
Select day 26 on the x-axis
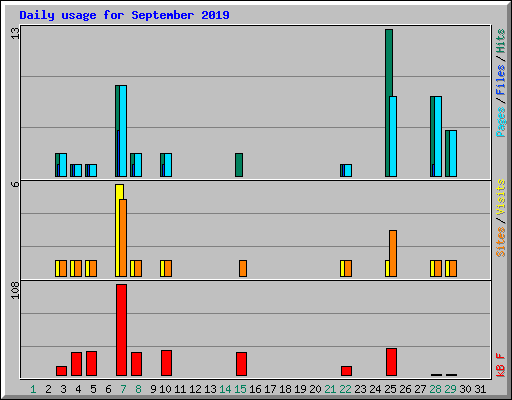click(405, 389)
